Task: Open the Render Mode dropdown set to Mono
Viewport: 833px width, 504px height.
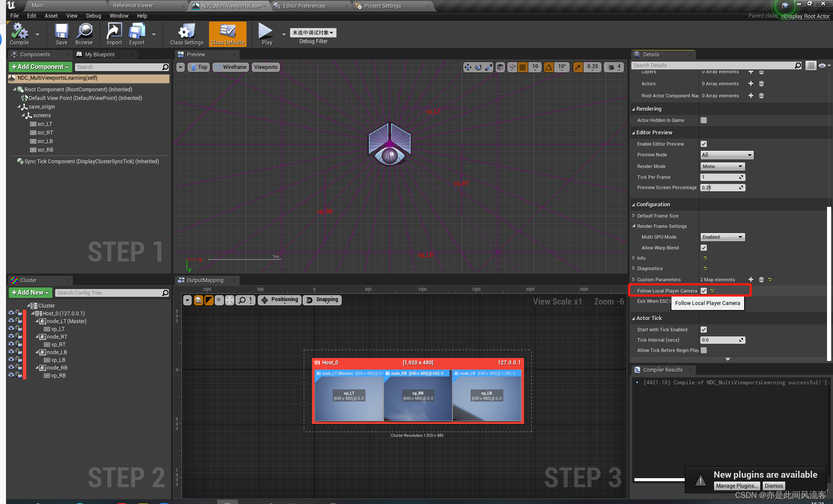Action: [x=722, y=166]
